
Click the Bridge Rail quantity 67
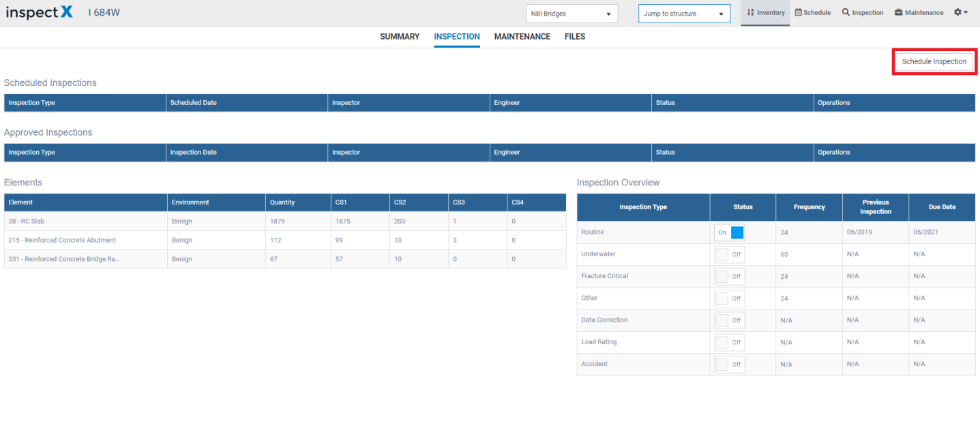(273, 259)
